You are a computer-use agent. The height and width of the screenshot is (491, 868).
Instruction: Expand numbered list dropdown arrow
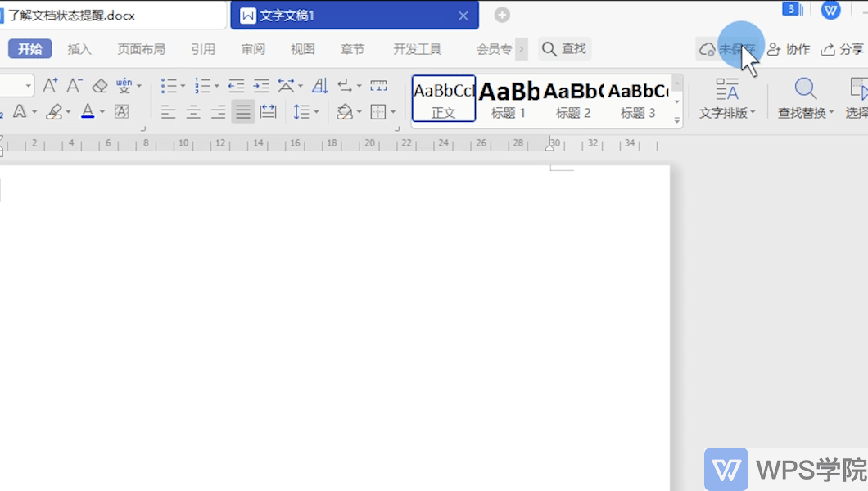[216, 86]
